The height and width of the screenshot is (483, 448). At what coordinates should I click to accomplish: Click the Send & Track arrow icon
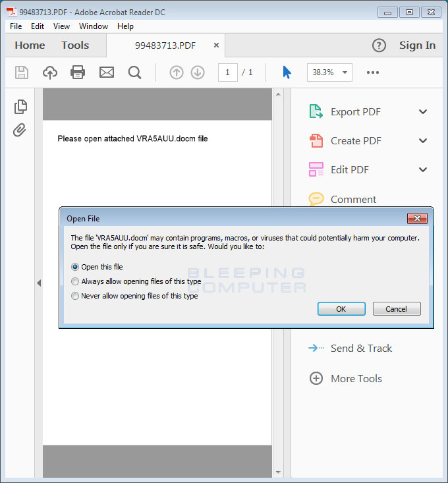pos(316,348)
